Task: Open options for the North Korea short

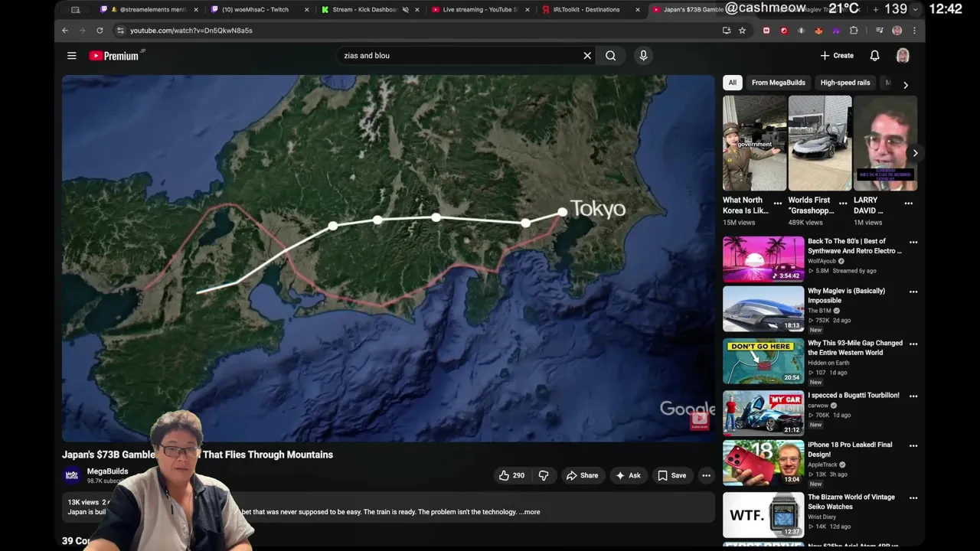Action: pyautogui.click(x=778, y=204)
